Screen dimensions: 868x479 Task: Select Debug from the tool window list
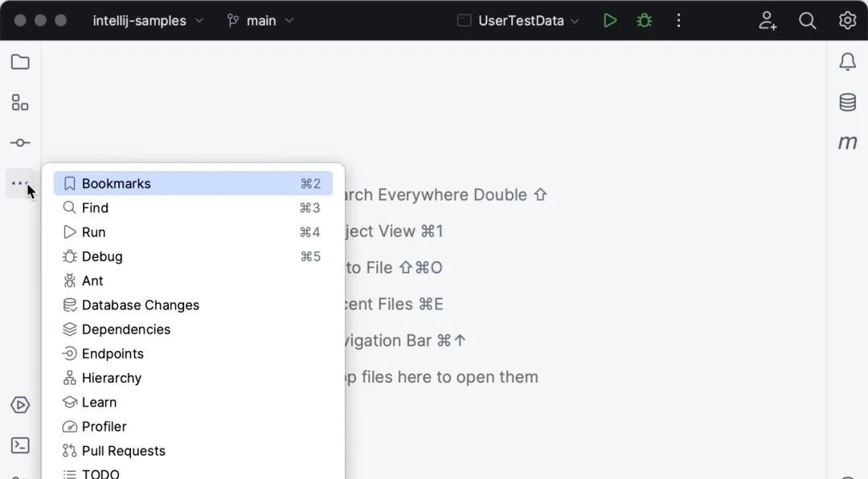[x=193, y=256]
